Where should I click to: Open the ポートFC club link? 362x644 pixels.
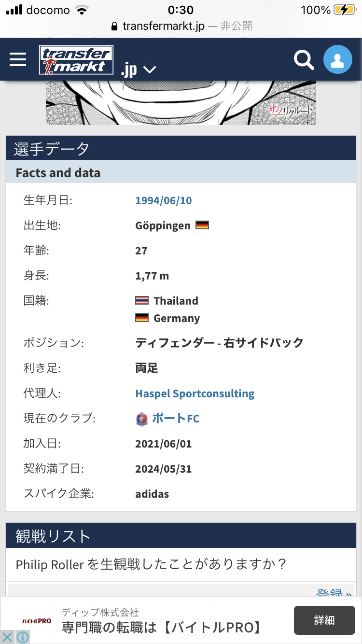(176, 419)
